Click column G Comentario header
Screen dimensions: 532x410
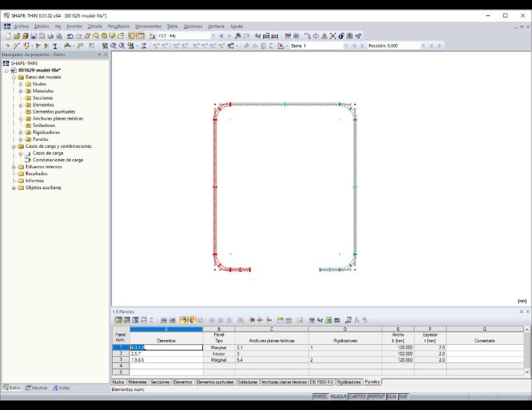(x=485, y=329)
